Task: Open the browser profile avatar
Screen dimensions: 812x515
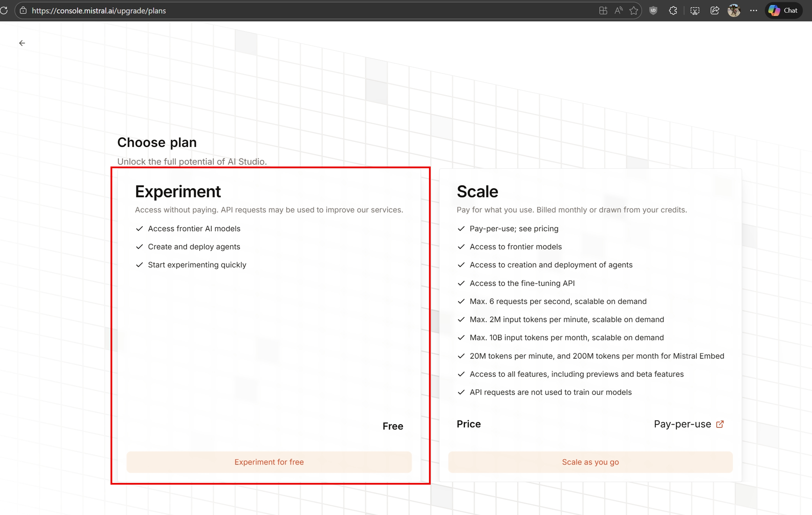Action: 734,11
